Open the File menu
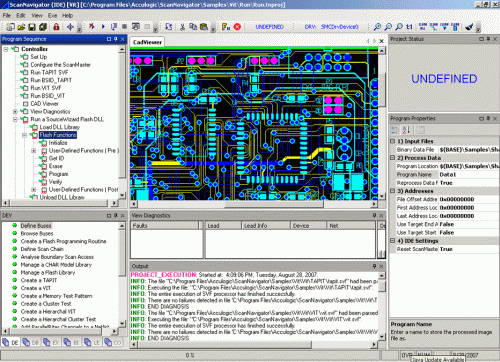This screenshot has height=362, width=500. coord(7,15)
